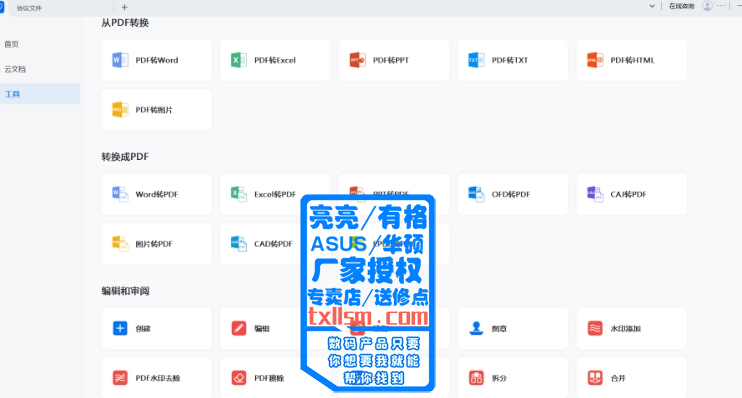Screen dimensions: 742x398
Task: Open the PDF转Word converter icon
Action: (120, 60)
